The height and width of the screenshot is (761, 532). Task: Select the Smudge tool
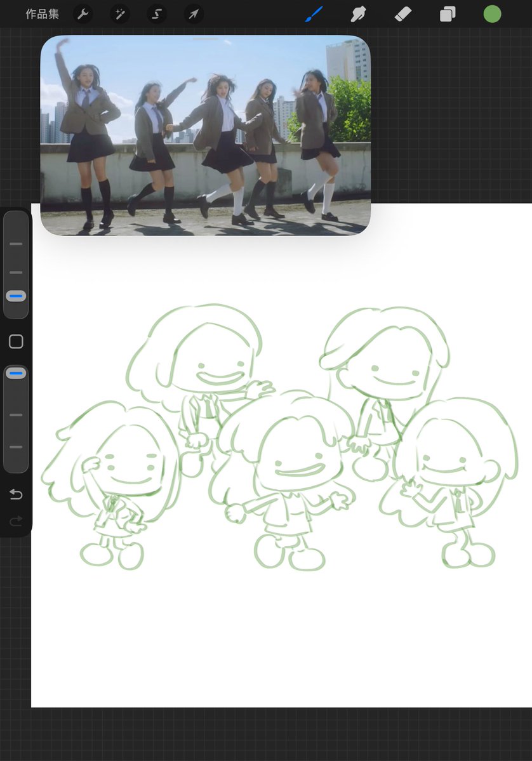click(x=358, y=14)
